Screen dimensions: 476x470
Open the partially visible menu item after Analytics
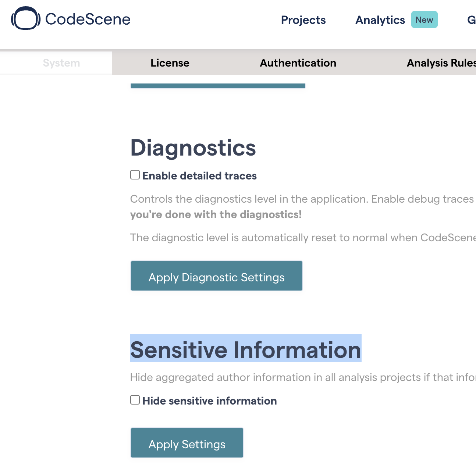[x=471, y=20]
